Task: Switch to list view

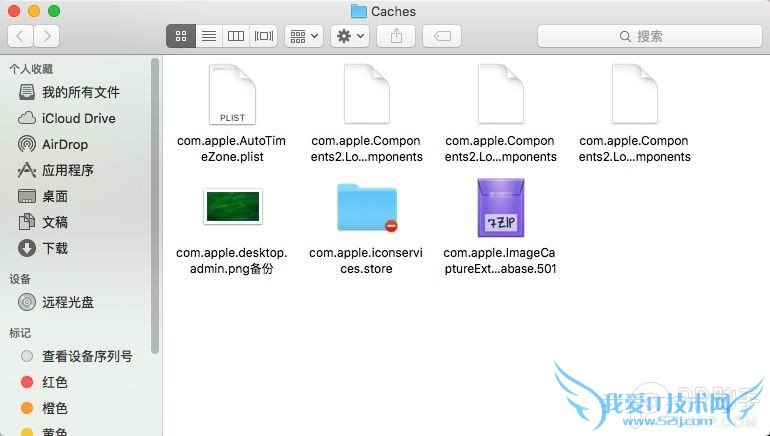Action: [209, 36]
